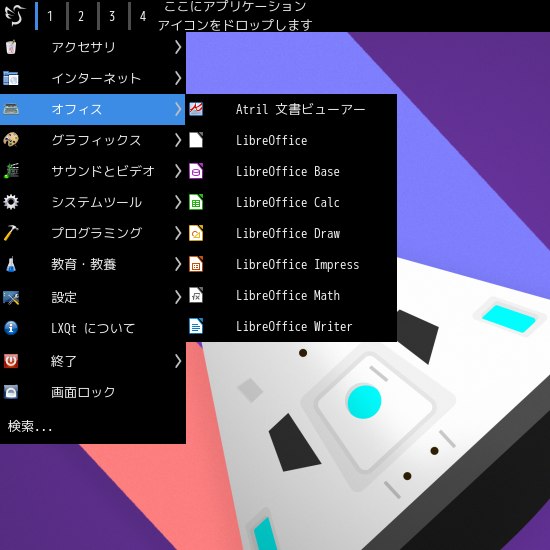
Task: Click the quick launch area ここにアプリケーション
Action: (235, 16)
